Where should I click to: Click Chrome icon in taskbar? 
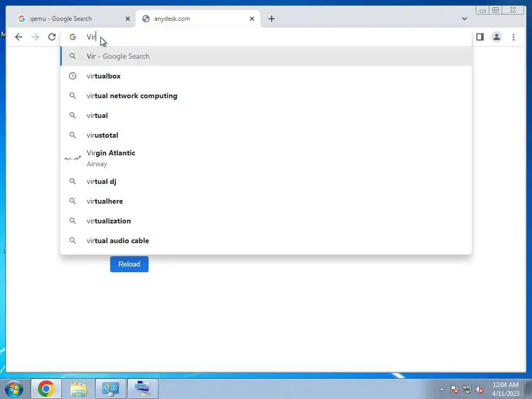point(46,389)
